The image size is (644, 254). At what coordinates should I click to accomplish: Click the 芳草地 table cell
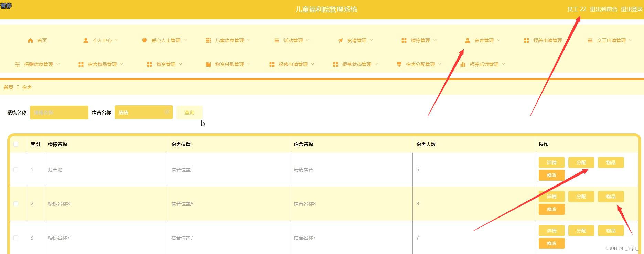point(55,170)
